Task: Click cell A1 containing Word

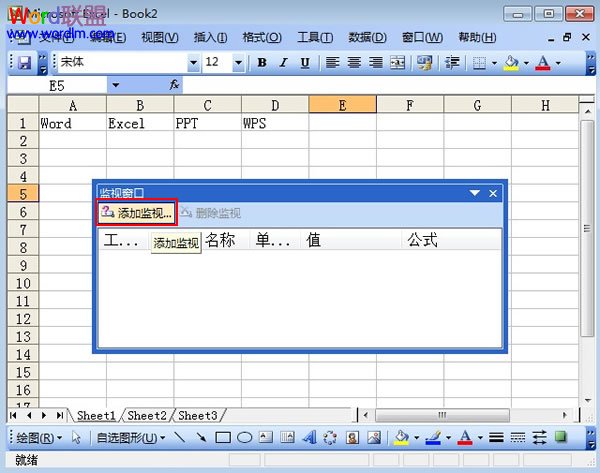Action: point(73,123)
